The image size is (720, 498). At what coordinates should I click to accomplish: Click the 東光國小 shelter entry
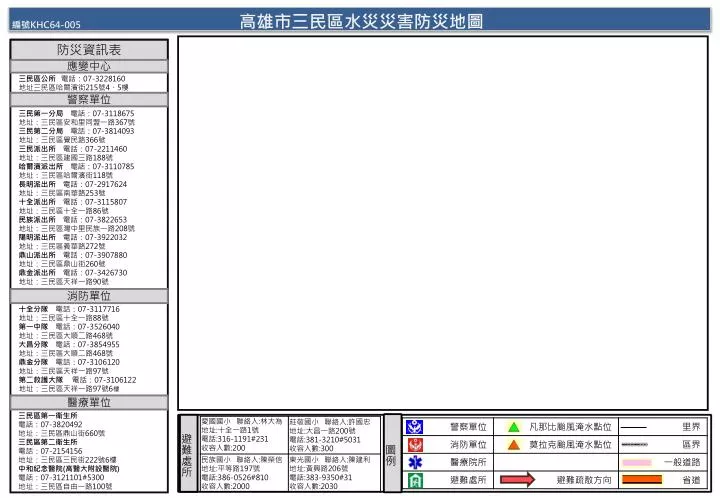point(335,473)
